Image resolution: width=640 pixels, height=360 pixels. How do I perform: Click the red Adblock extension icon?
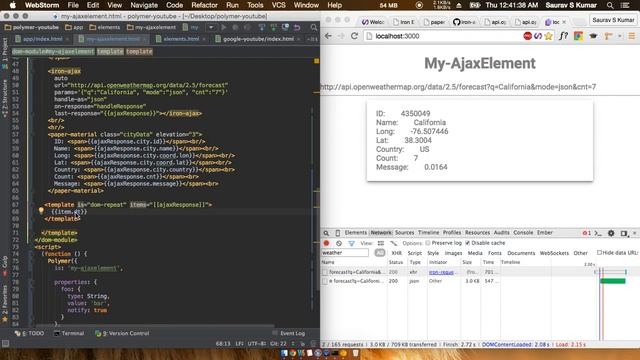(527, 36)
